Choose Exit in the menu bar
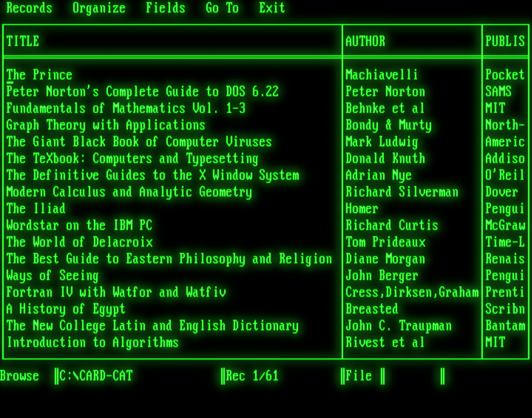The image size is (532, 418). pyautogui.click(x=272, y=8)
